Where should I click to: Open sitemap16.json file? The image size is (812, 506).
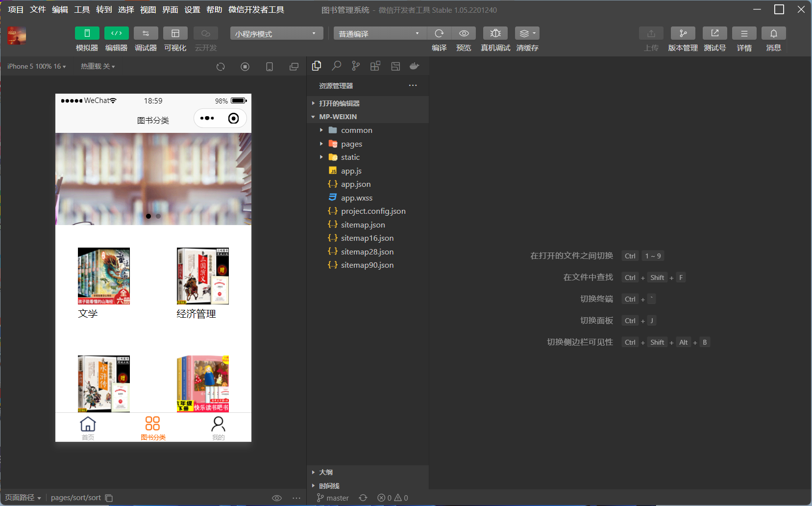[368, 238]
